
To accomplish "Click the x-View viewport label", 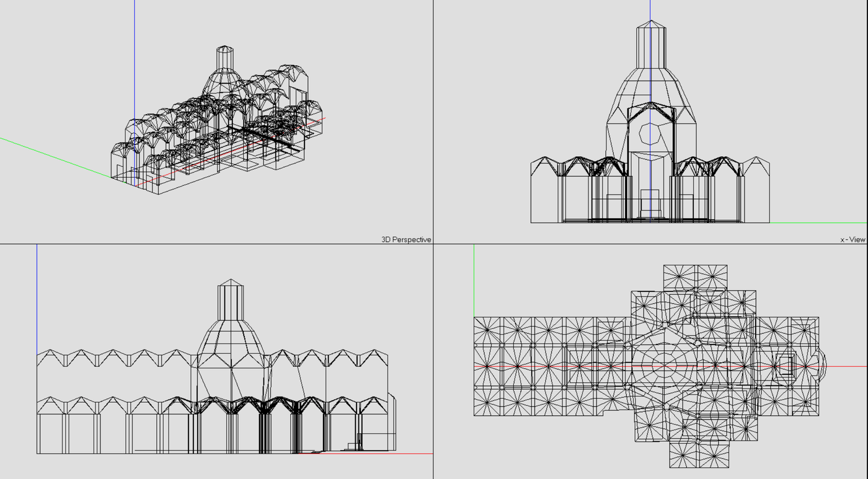I will 852,239.
